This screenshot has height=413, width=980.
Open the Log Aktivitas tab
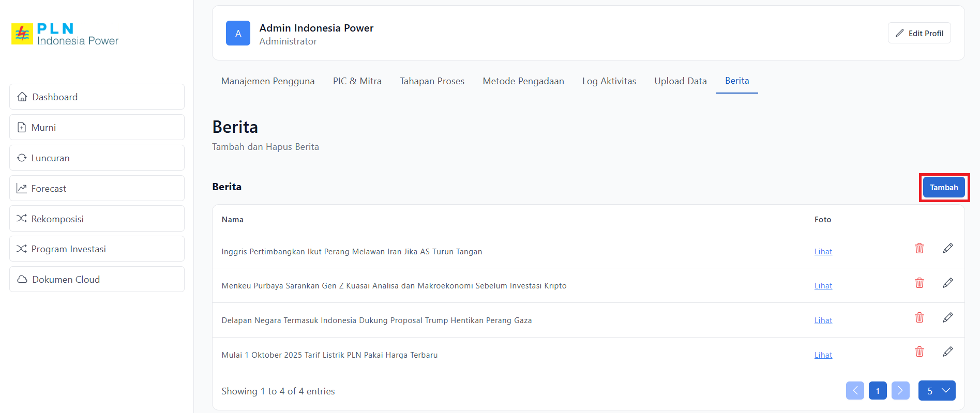coord(609,81)
